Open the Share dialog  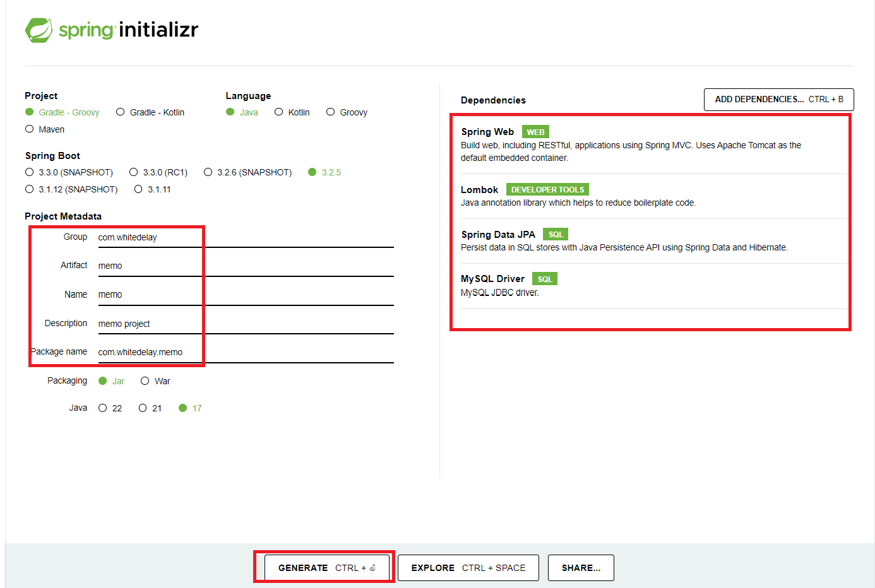581,568
